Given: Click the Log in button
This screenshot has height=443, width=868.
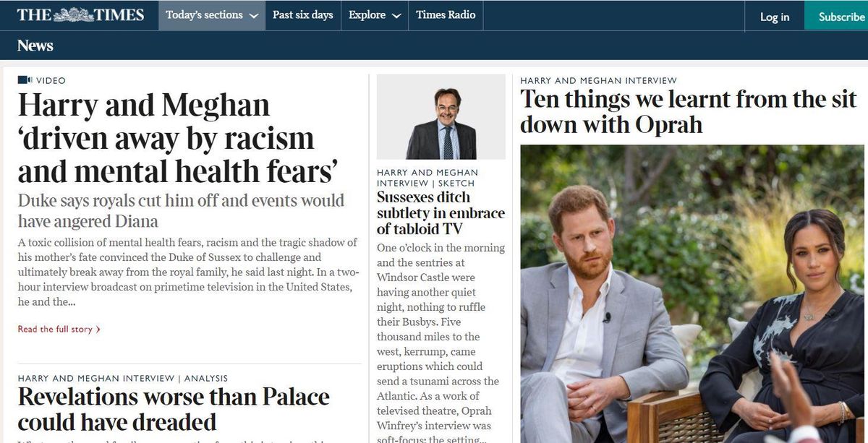Looking at the screenshot, I should (775, 17).
